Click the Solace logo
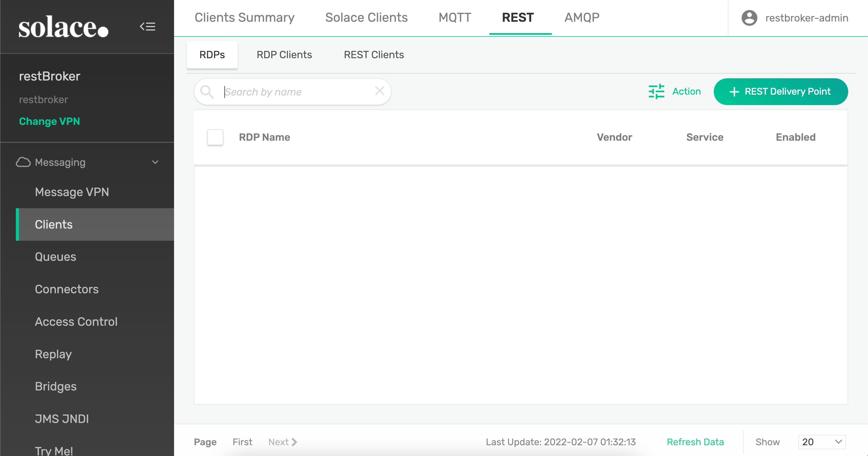Viewport: 868px width, 456px height. tap(63, 27)
